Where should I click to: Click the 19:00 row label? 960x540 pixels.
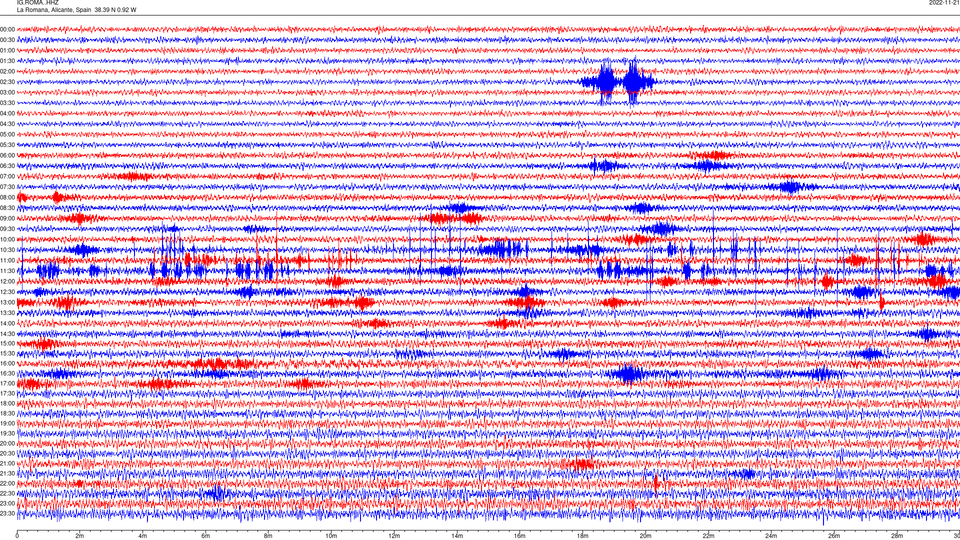tap(7, 423)
